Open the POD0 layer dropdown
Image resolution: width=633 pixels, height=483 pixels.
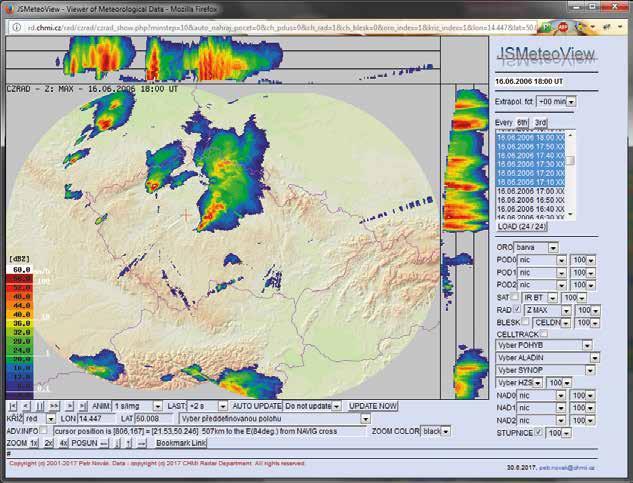(542, 260)
